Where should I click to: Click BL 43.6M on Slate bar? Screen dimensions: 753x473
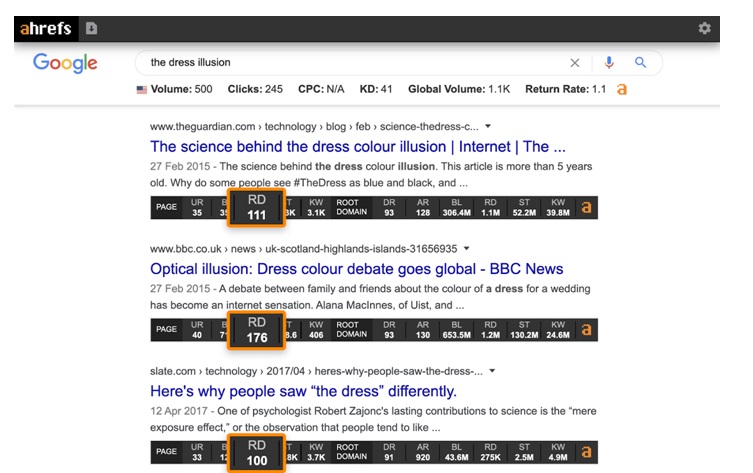456,452
